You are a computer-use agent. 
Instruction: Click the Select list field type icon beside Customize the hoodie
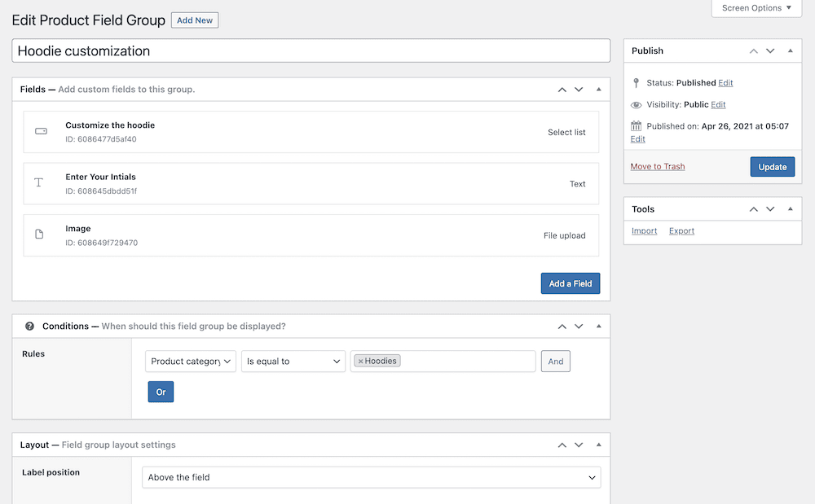(41, 131)
